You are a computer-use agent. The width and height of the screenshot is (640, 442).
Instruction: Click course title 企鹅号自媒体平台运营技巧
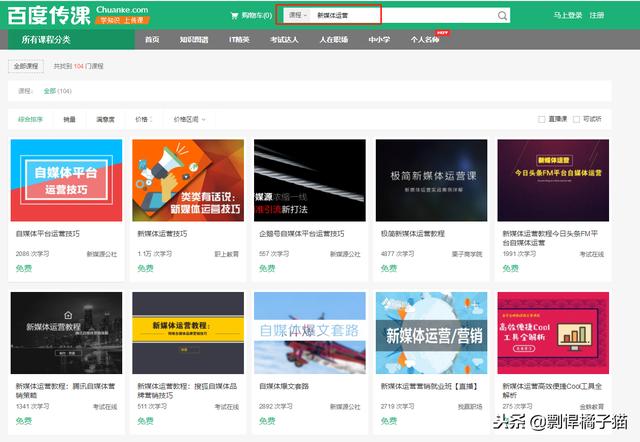[x=302, y=234]
